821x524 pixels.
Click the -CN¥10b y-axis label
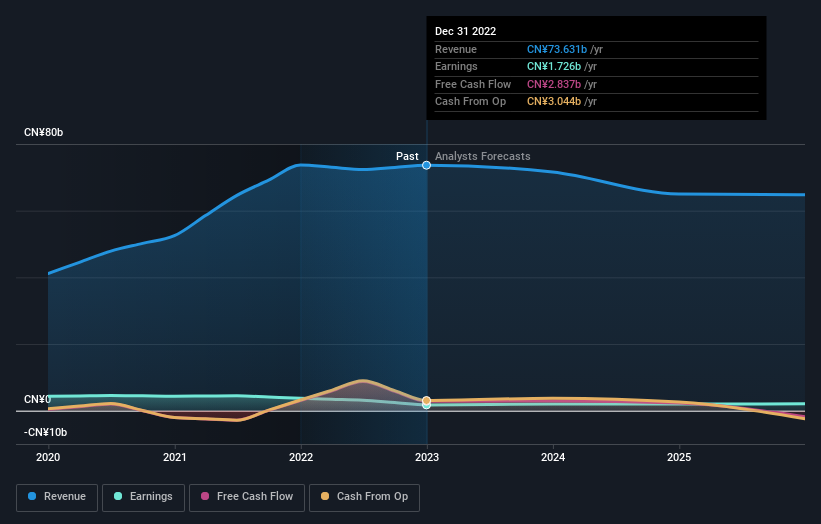pos(46,432)
